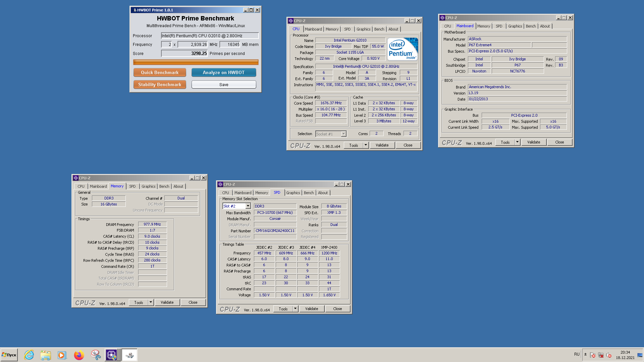The image size is (644, 362).
Task: Click the CPU-Z Memory window title icon
Action: 76,178
